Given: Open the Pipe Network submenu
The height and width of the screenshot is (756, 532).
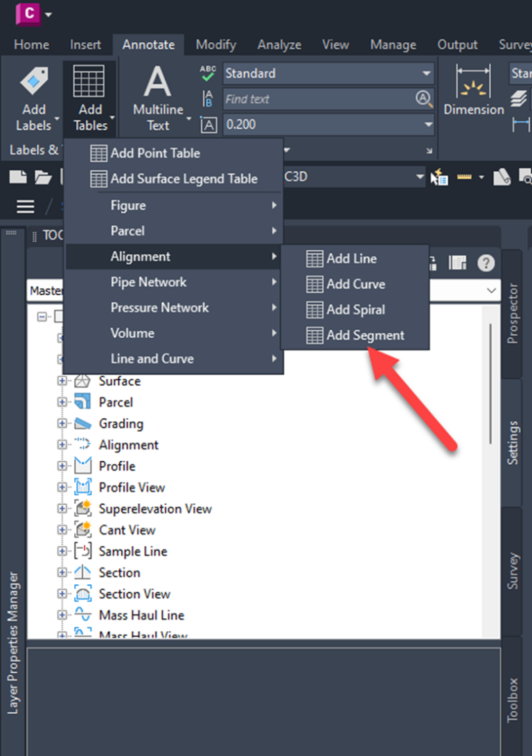Looking at the screenshot, I should tap(173, 282).
